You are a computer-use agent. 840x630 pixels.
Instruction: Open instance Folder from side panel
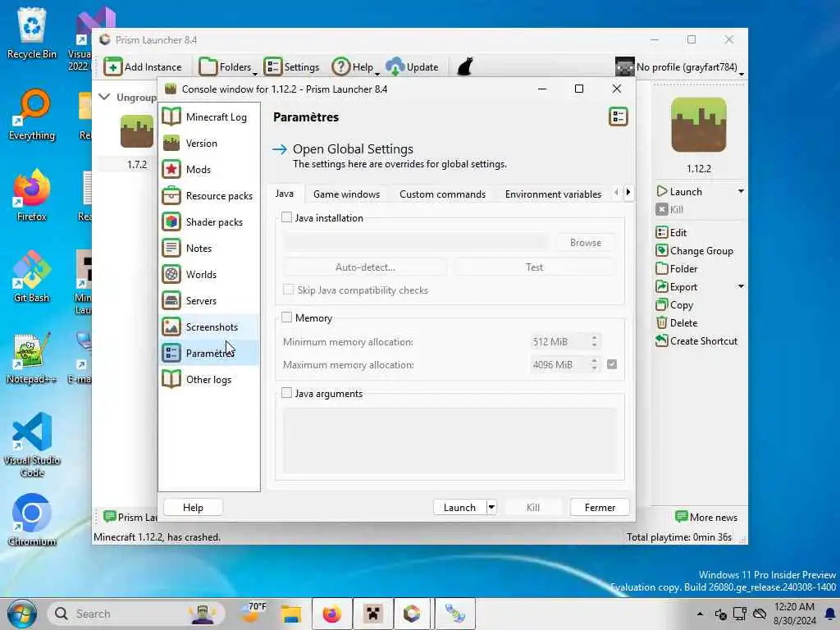pos(677,269)
